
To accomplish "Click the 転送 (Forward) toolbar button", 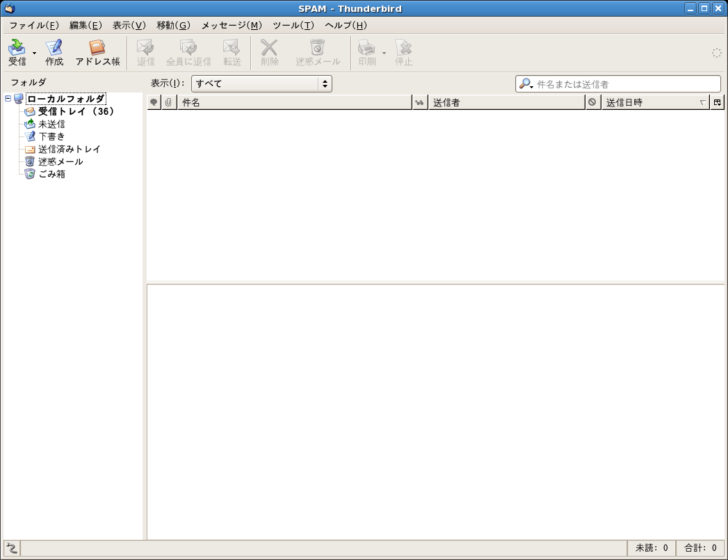I will coord(232,52).
